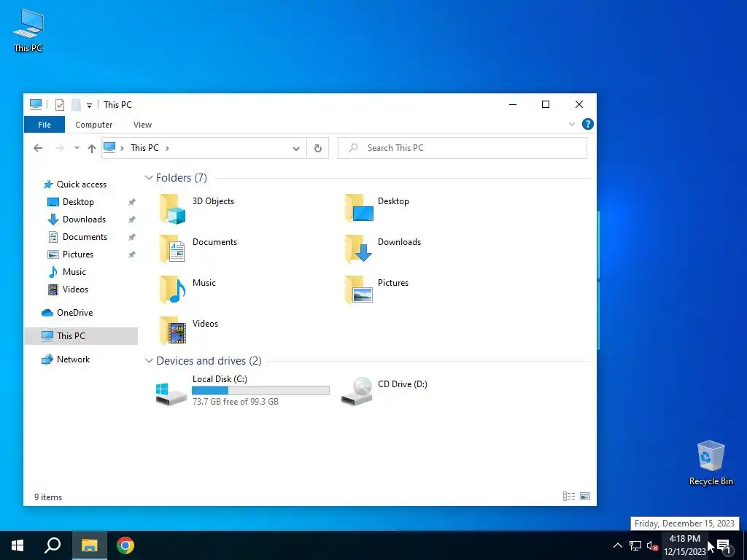This screenshot has width=747, height=560.
Task: Launch Google Chrome from taskbar
Action: click(x=125, y=545)
